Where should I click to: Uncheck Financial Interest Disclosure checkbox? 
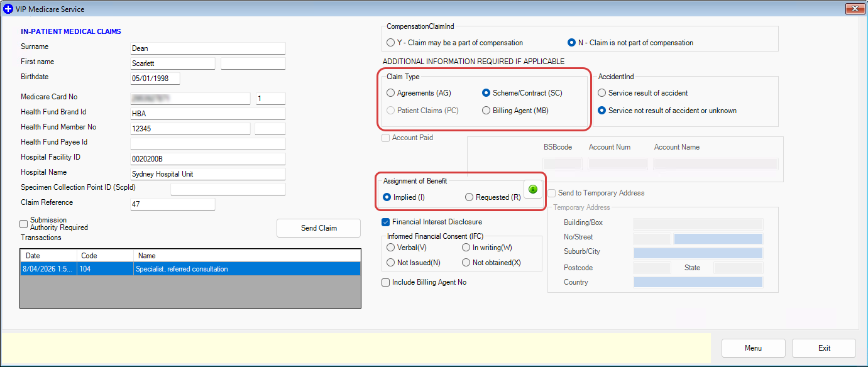pyautogui.click(x=386, y=222)
